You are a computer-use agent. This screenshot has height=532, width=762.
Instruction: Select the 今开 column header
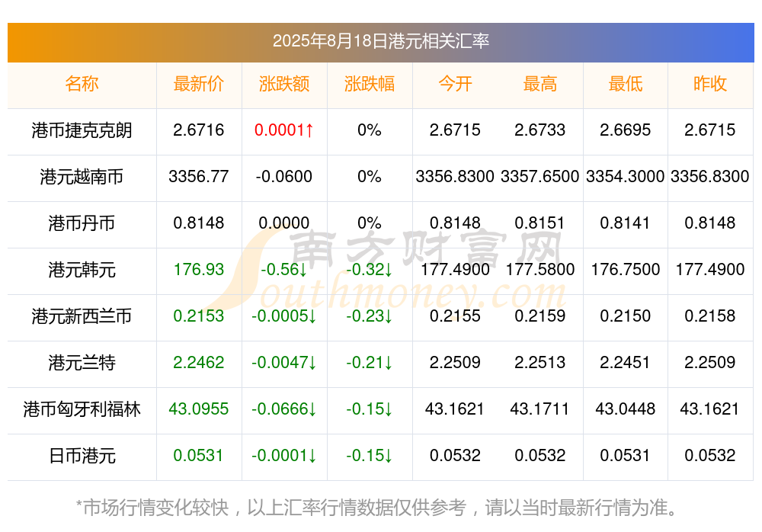[455, 84]
